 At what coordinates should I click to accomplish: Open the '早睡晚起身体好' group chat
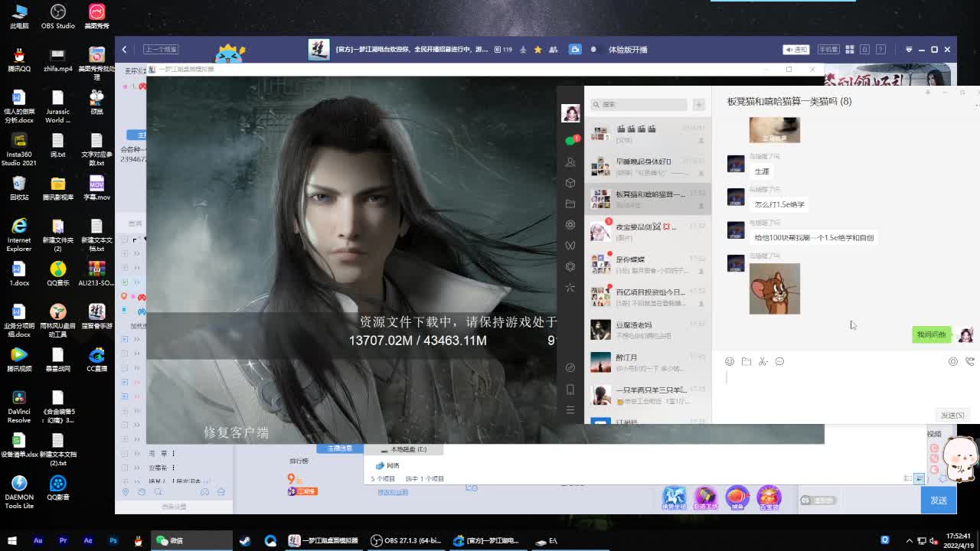(648, 166)
